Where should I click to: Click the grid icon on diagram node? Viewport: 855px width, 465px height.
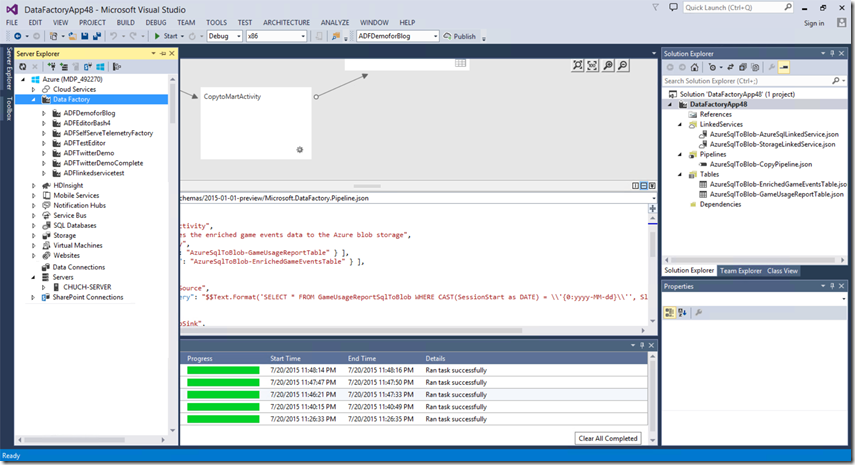point(461,63)
